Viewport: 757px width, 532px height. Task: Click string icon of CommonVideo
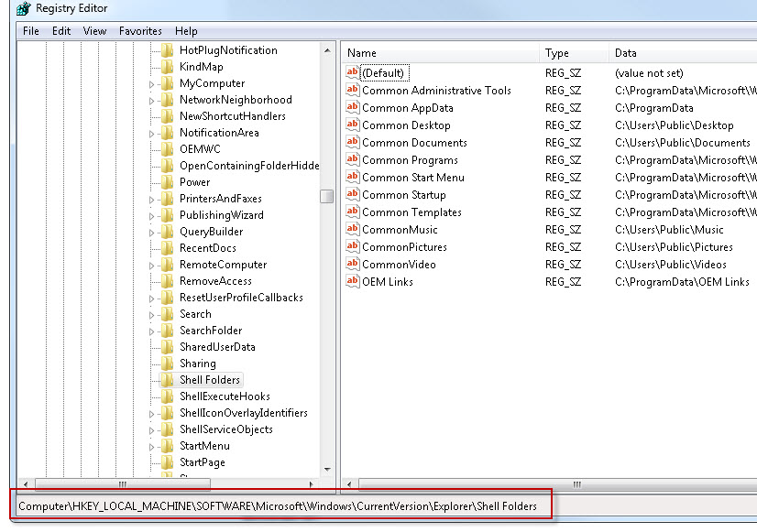tap(353, 264)
